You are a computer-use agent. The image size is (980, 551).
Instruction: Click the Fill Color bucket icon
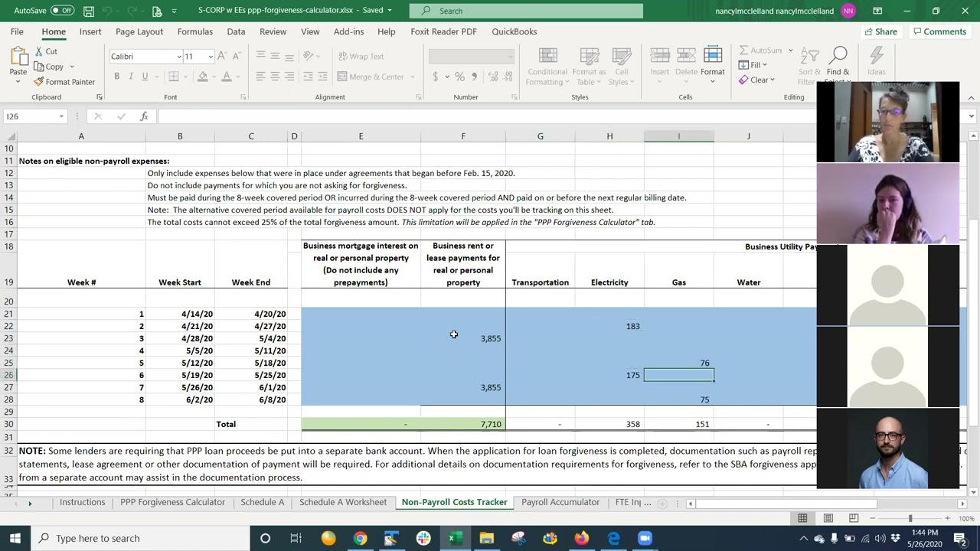point(202,77)
